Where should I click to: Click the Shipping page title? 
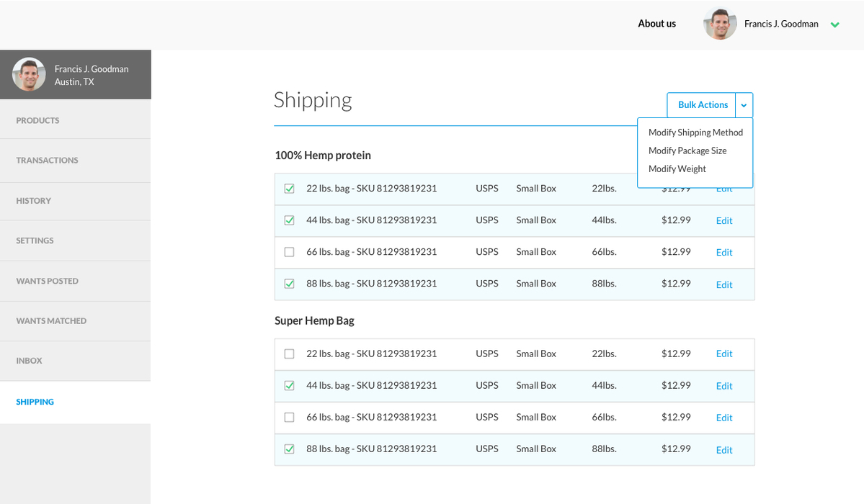313,101
